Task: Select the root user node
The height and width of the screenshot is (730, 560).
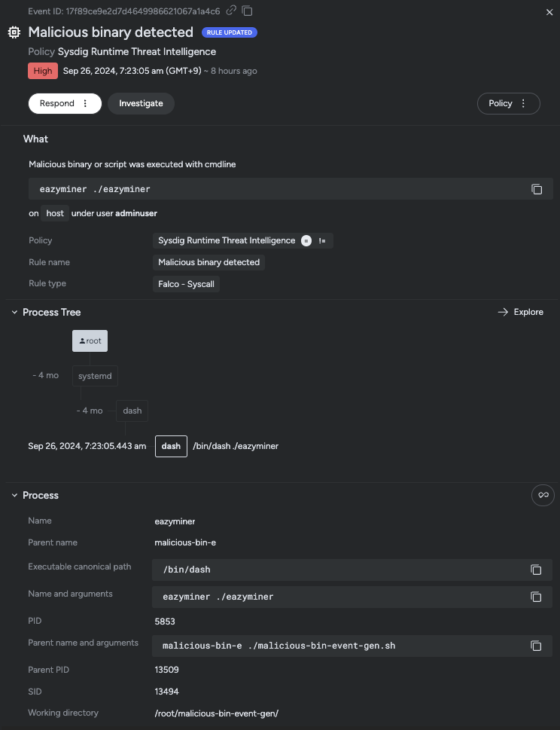Action: 90,341
